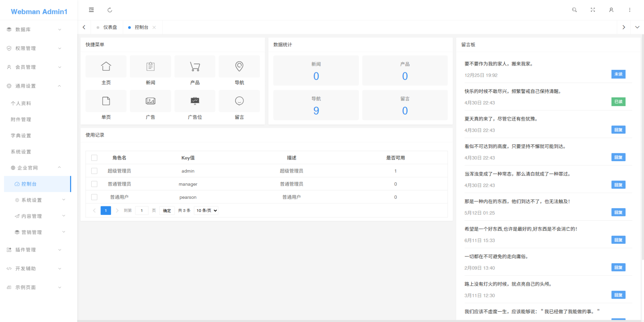Click the 未读 badge on the first message

(618, 74)
